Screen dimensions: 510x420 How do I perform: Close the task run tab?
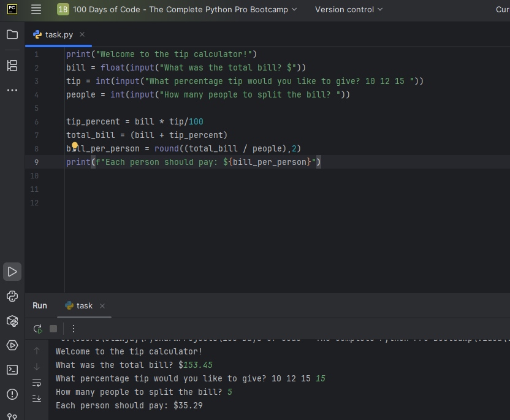point(102,306)
